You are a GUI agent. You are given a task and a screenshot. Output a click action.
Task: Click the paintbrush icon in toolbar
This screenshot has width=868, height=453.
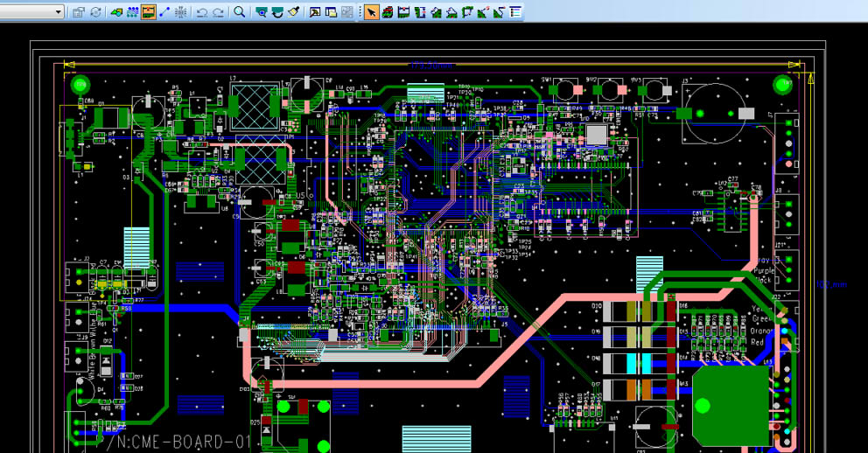click(293, 12)
